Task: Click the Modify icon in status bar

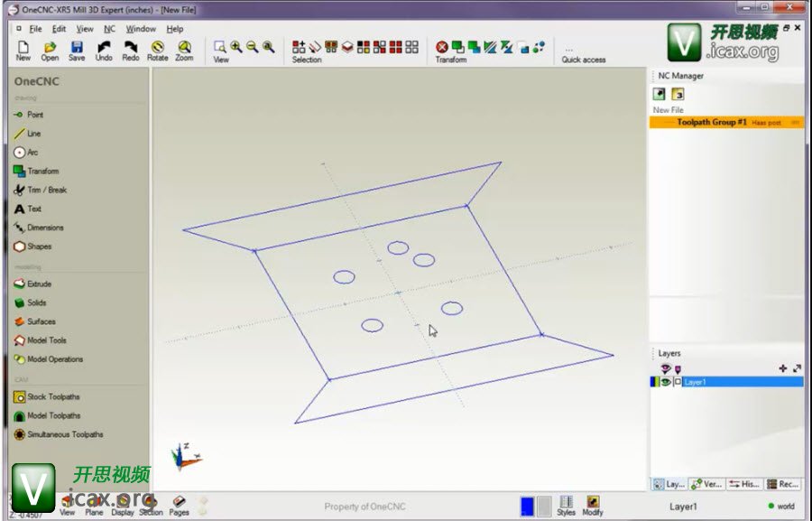Action: click(593, 504)
